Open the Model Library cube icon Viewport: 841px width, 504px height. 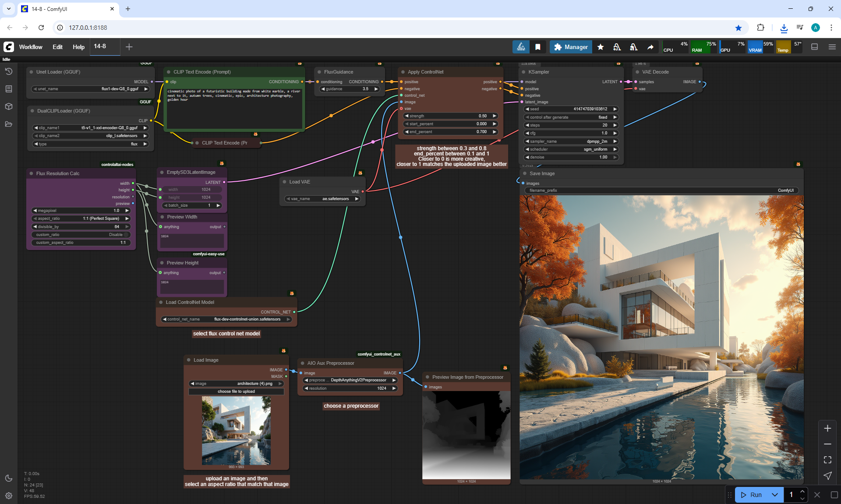[x=8, y=106]
